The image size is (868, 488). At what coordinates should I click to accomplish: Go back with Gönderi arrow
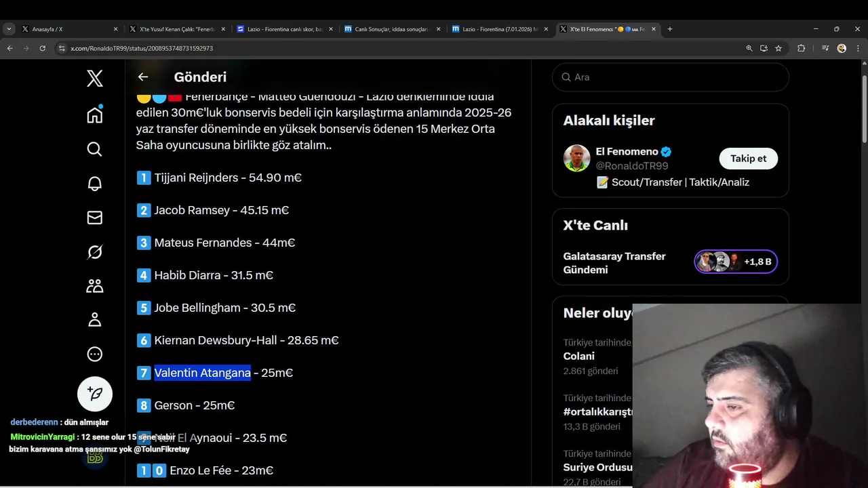[x=143, y=77]
